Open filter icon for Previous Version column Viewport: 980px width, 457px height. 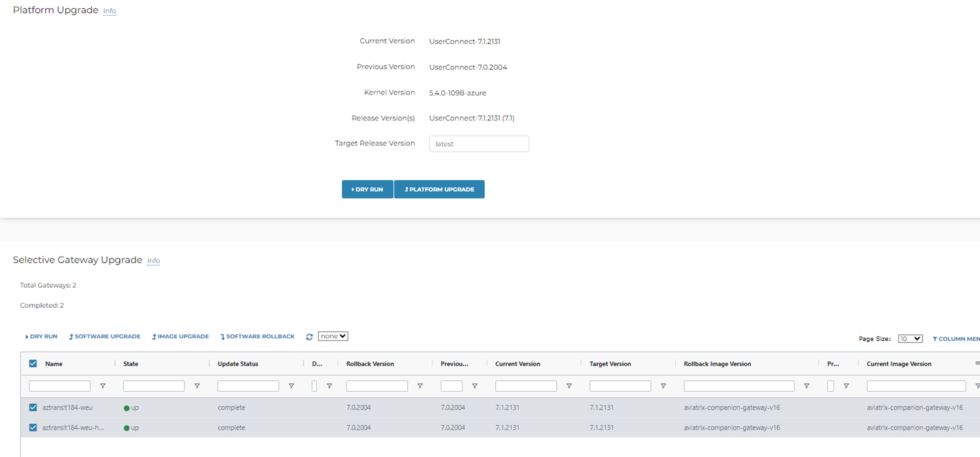[475, 386]
